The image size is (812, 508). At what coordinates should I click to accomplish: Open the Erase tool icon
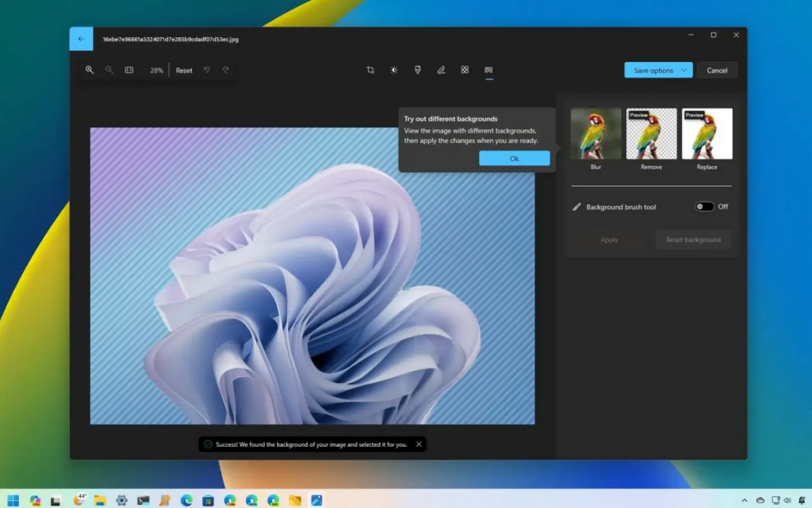(465, 70)
